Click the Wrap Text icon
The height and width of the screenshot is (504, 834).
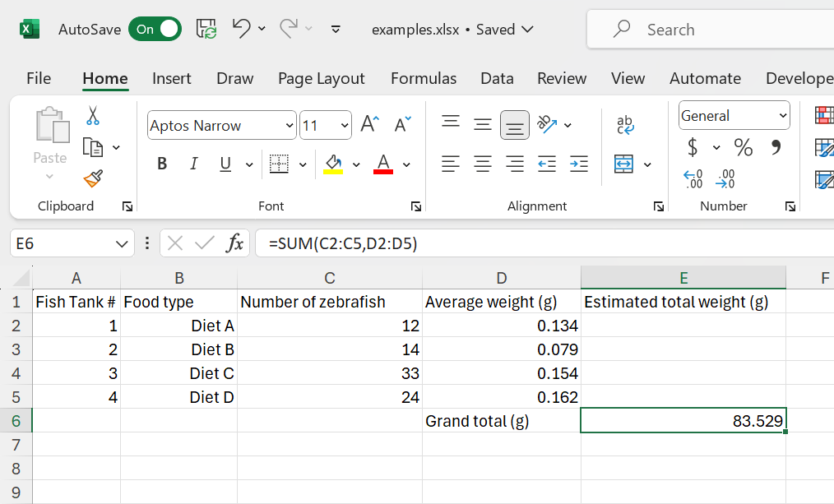point(625,125)
